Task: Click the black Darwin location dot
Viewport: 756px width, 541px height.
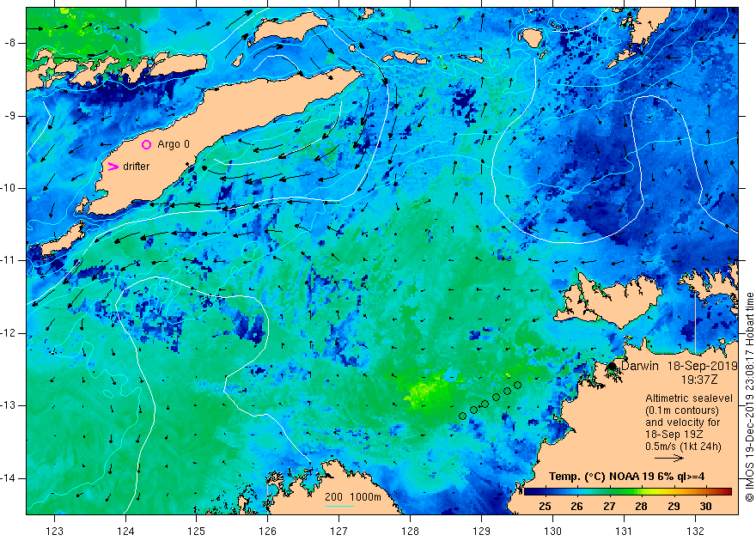Action: (612, 366)
